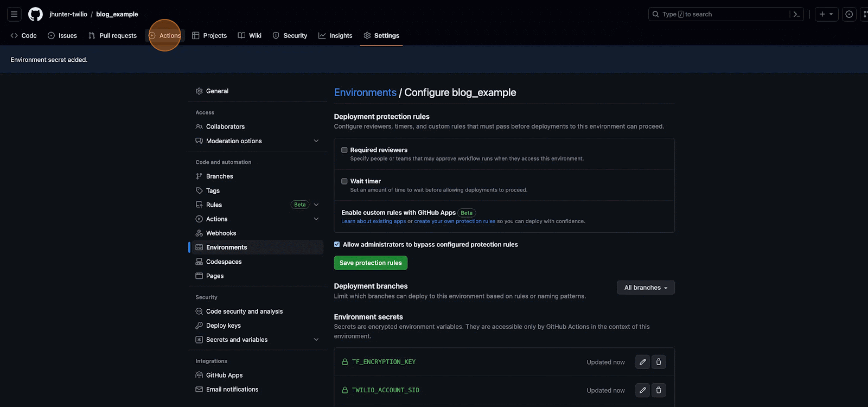Select the Settings repository tab
Viewport: 868px width, 407px height.
click(381, 36)
